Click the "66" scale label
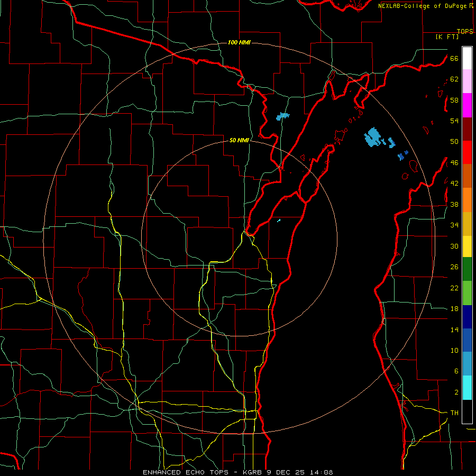This screenshot has height=476, width=476. (454, 58)
